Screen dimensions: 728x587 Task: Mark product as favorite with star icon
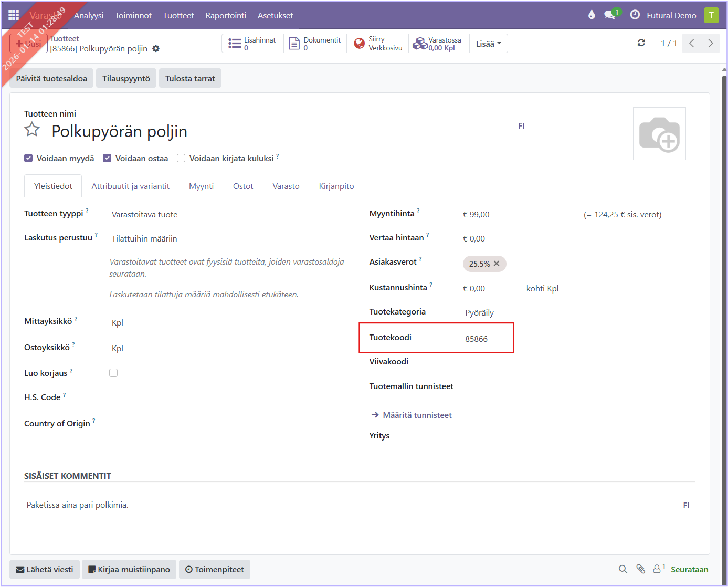[32, 130]
